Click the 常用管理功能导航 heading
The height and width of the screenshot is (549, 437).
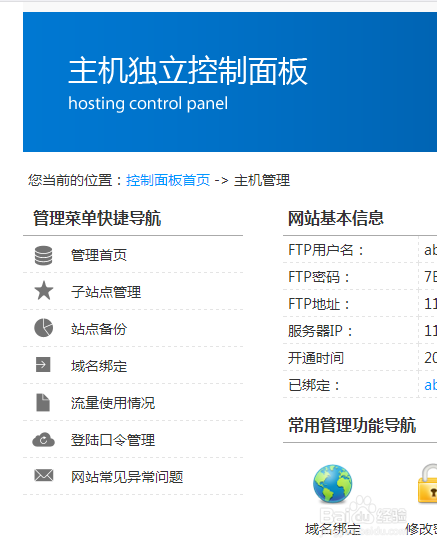[352, 425]
